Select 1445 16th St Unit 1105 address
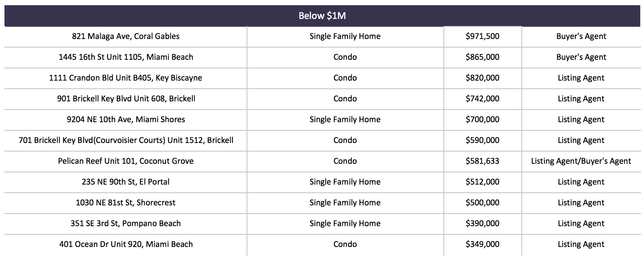Viewport: 644px width, 257px height. [x=126, y=57]
